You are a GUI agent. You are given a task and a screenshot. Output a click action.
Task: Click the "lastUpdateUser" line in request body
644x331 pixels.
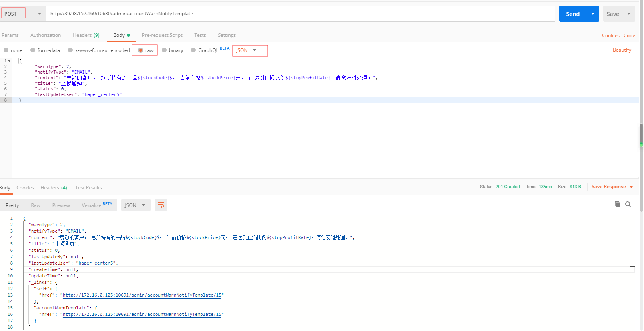[78, 95]
